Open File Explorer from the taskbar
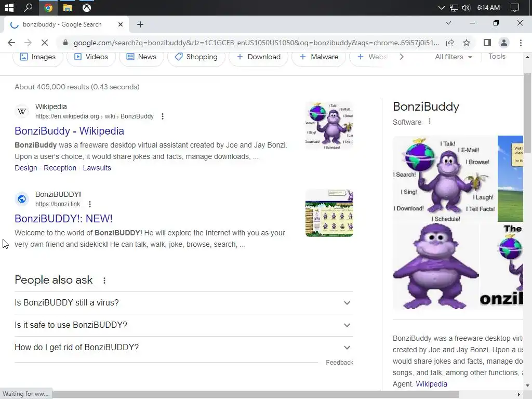This screenshot has height=399, width=532. (68, 7)
